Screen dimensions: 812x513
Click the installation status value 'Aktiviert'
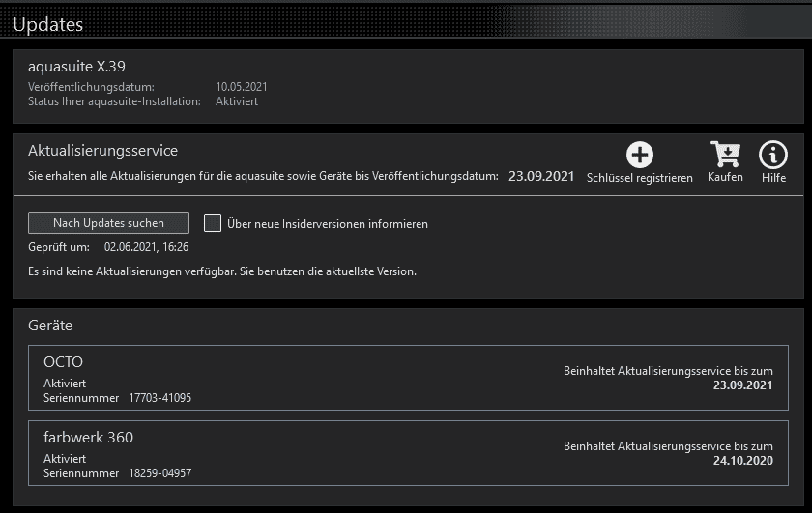point(237,101)
